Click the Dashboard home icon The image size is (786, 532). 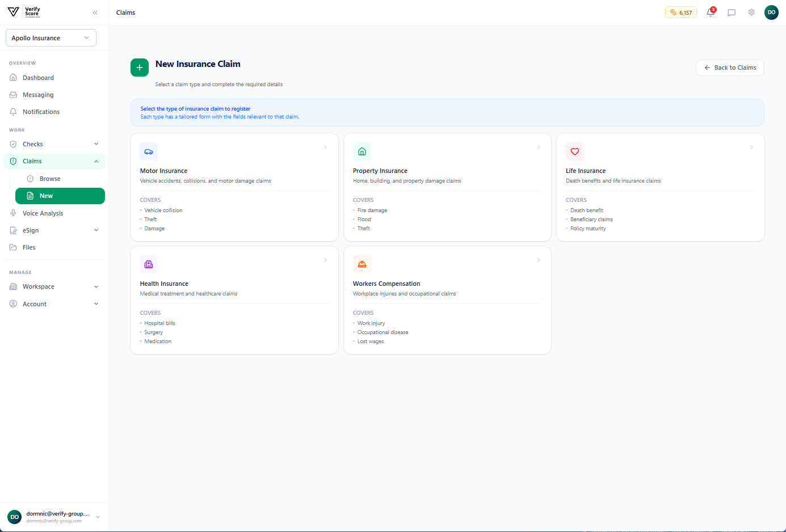pos(13,78)
